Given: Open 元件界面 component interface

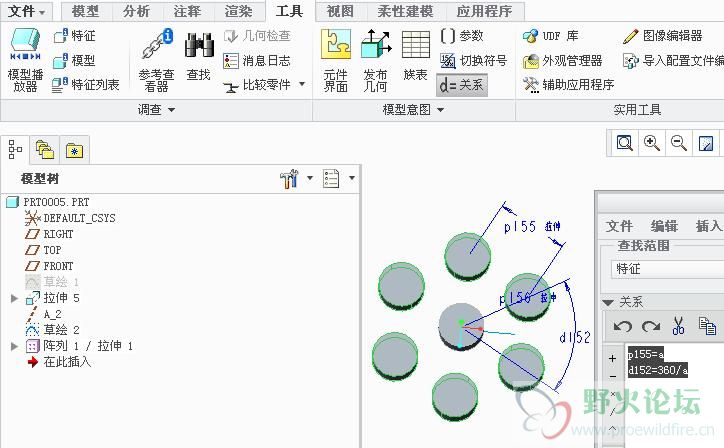Looking at the screenshot, I should [x=336, y=60].
